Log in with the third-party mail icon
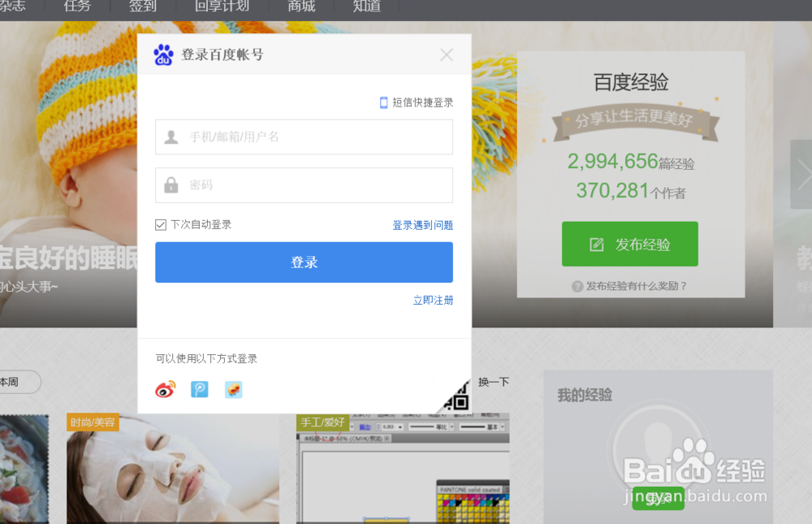 pyautogui.click(x=234, y=389)
